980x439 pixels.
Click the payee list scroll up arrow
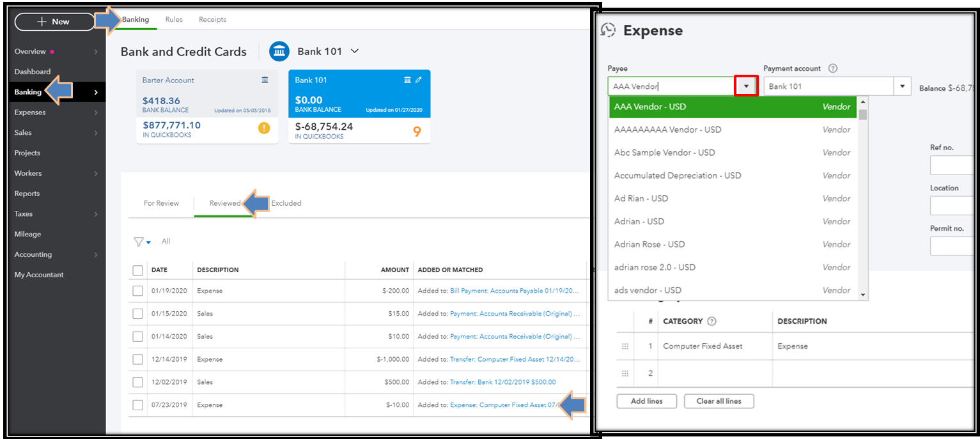pyautogui.click(x=863, y=102)
